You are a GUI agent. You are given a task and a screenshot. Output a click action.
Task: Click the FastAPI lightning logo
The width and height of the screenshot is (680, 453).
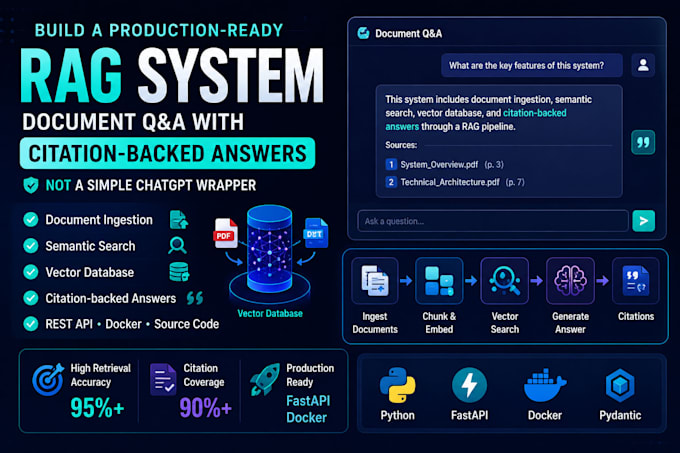(x=469, y=385)
